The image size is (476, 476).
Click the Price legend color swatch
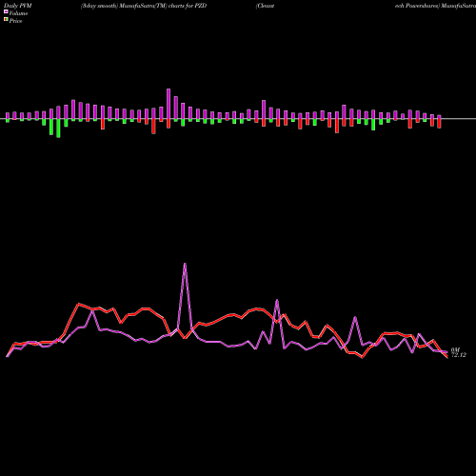[6, 20]
